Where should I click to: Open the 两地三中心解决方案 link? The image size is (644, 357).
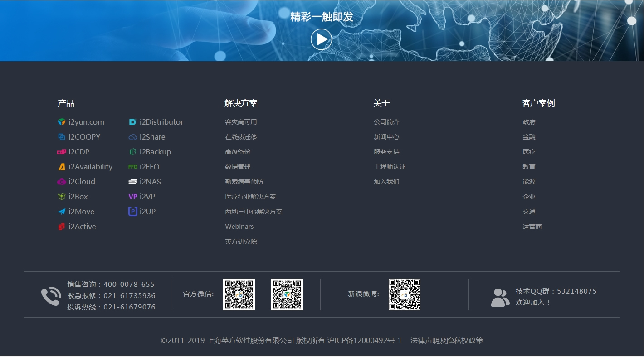(x=254, y=212)
